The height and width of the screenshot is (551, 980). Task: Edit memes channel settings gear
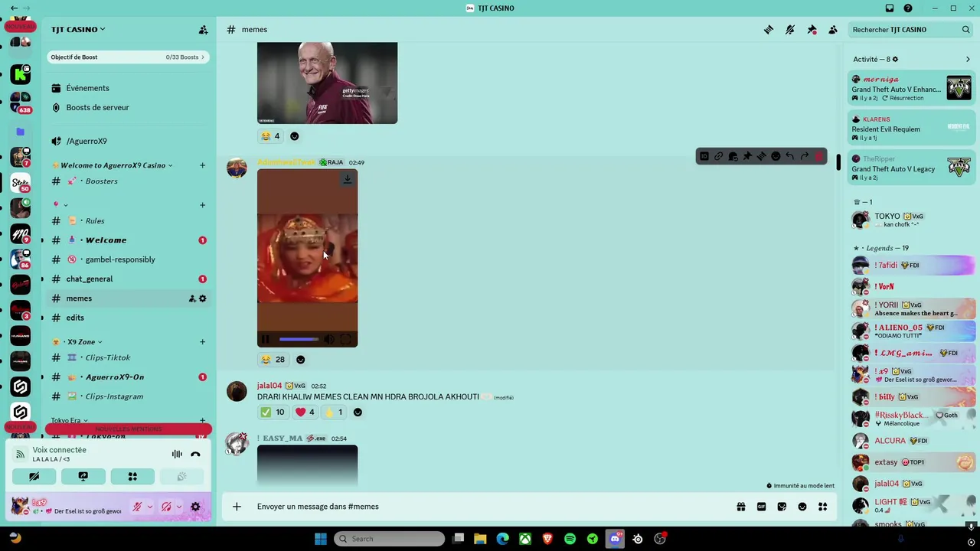pos(202,298)
